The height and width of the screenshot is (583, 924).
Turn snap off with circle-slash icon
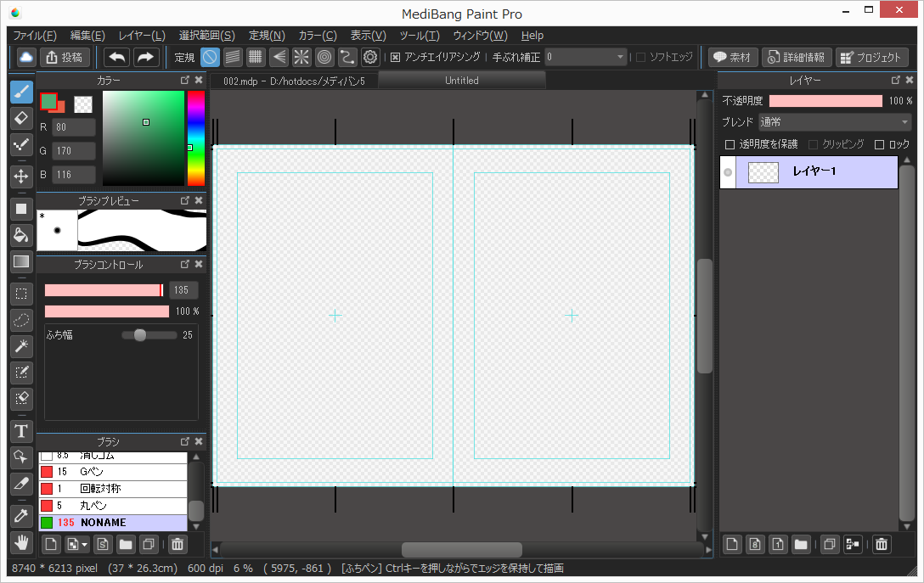click(210, 57)
